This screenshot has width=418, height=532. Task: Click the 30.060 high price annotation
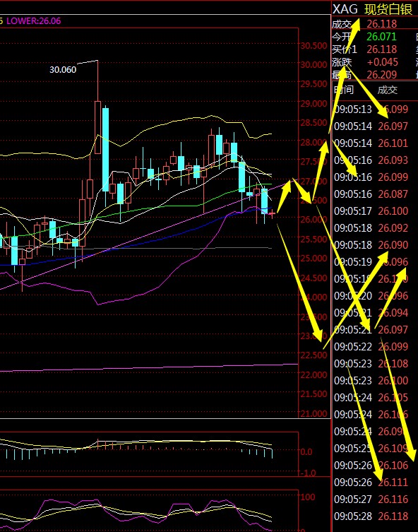pyautogui.click(x=63, y=69)
